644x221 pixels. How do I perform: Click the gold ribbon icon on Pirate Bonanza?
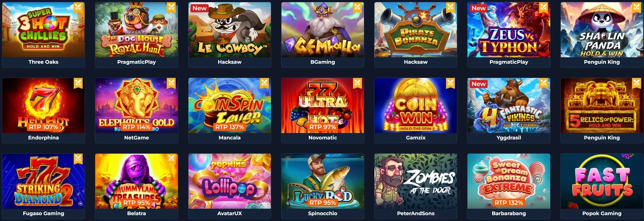450,8
